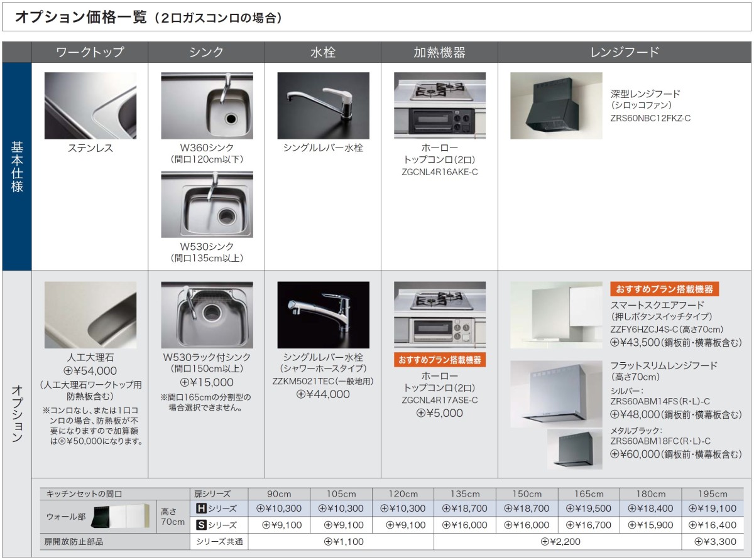Select the W360 sink image
The height and width of the screenshot is (560, 754).
(x=207, y=105)
